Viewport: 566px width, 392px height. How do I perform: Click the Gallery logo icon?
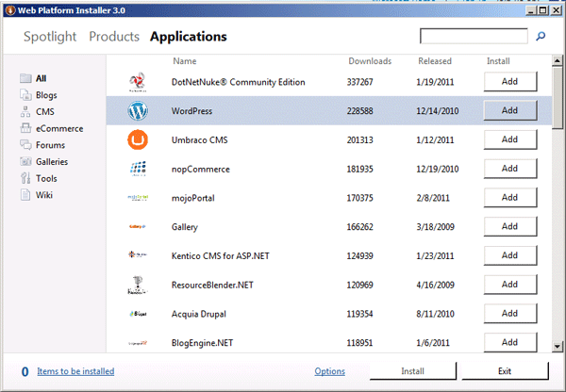point(138,226)
